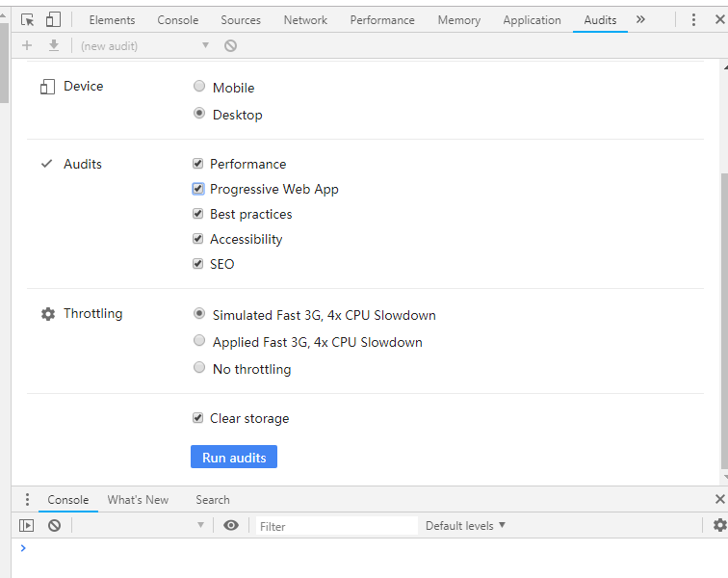Click the plus icon to add audit
The height and width of the screenshot is (578, 728).
click(x=27, y=45)
